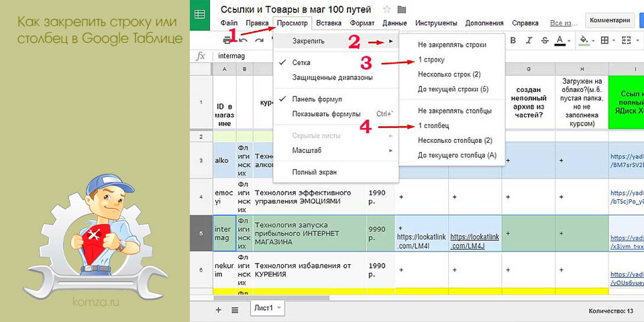The height and width of the screenshot is (322, 644).
Task: Open the Вставка menu
Action: [x=329, y=23]
